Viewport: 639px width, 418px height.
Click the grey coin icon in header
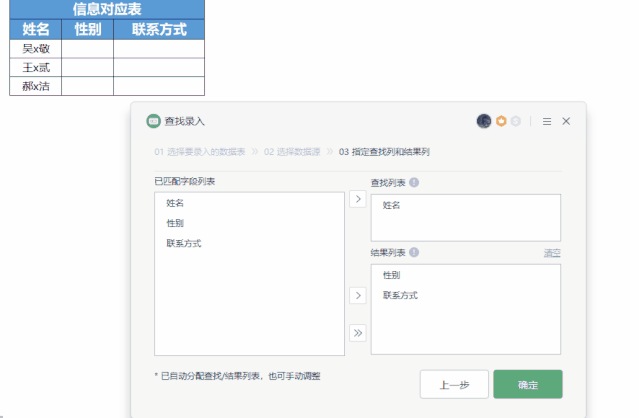tap(516, 121)
